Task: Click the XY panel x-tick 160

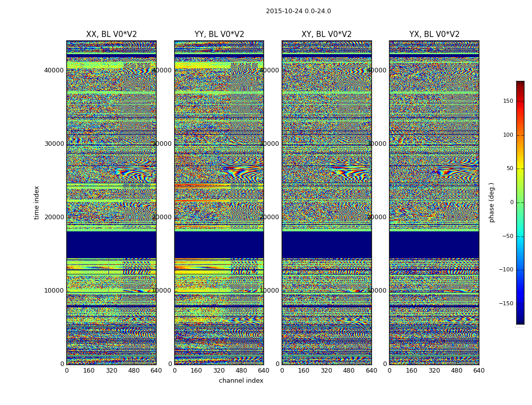Action: [304, 371]
